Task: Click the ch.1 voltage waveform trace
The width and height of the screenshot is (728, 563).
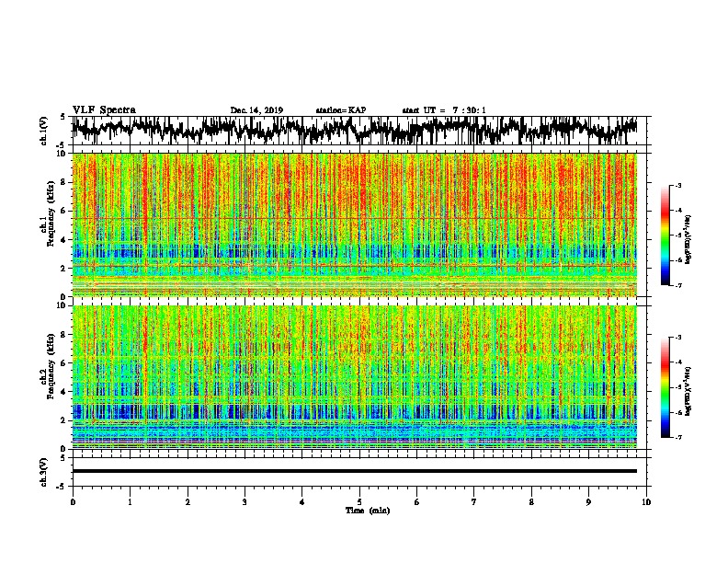Action: [354, 131]
